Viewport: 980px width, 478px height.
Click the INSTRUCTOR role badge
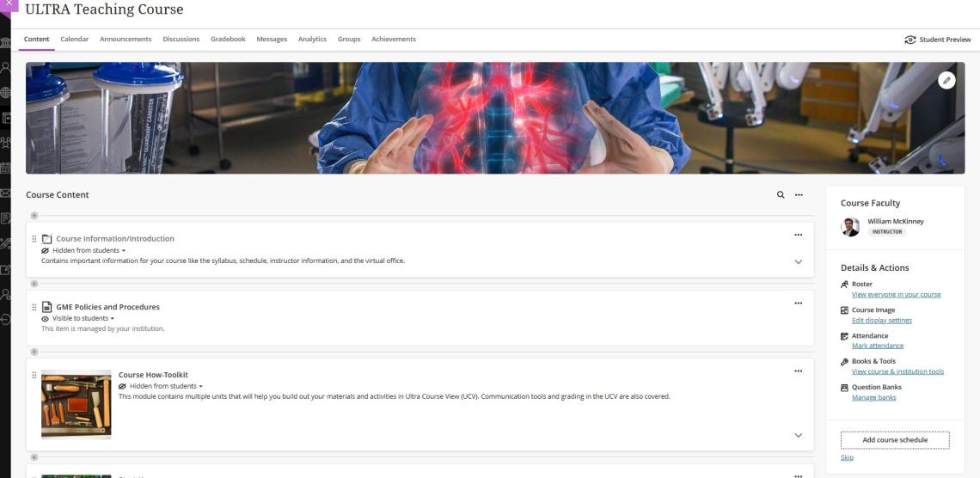(x=887, y=232)
